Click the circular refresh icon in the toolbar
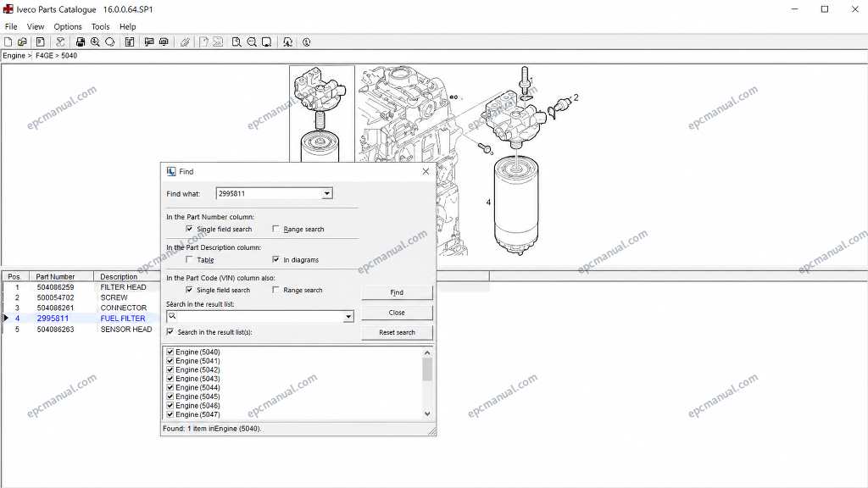The image size is (868, 488). pyautogui.click(x=109, y=42)
